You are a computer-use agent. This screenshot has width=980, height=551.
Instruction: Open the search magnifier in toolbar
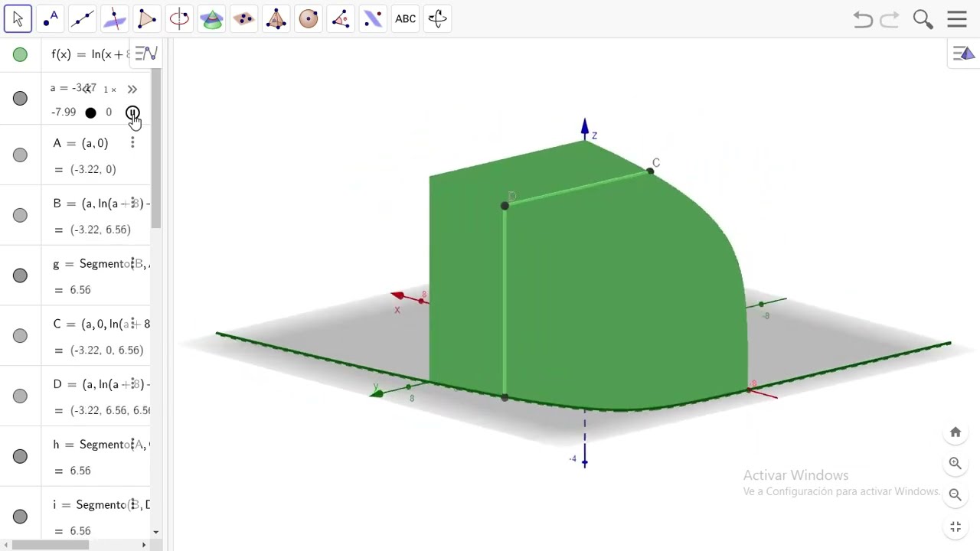923,19
